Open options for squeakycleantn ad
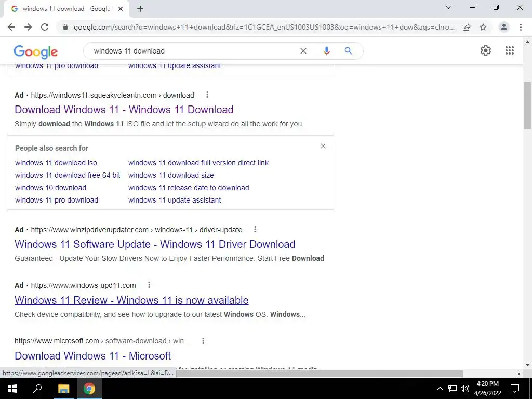This screenshot has width=532, height=399. 207,95
